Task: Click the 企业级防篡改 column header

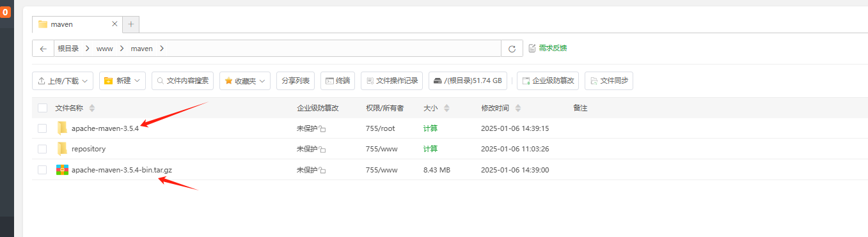Action: tap(317, 108)
